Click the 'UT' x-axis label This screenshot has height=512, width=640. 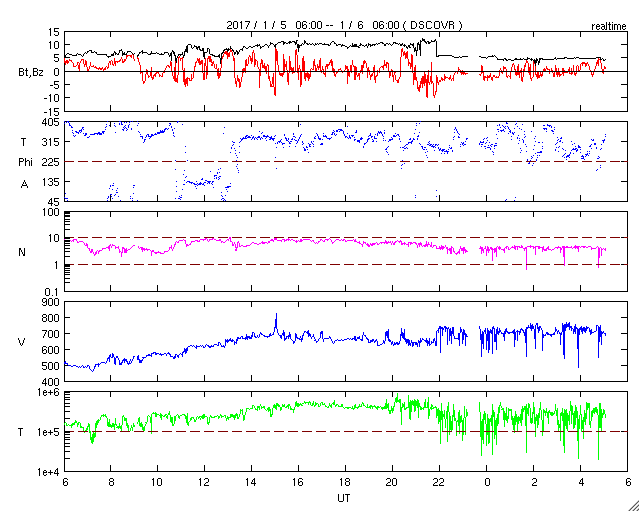[x=343, y=498]
